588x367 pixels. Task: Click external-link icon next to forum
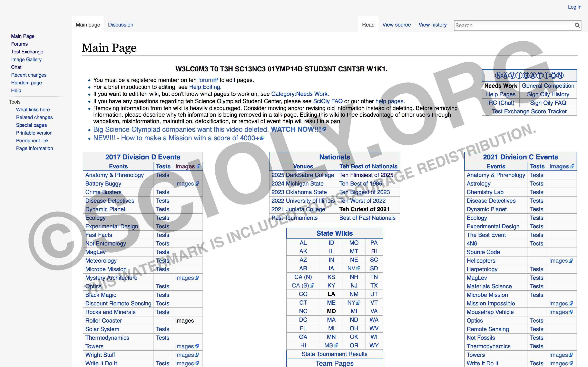pyautogui.click(x=216, y=80)
